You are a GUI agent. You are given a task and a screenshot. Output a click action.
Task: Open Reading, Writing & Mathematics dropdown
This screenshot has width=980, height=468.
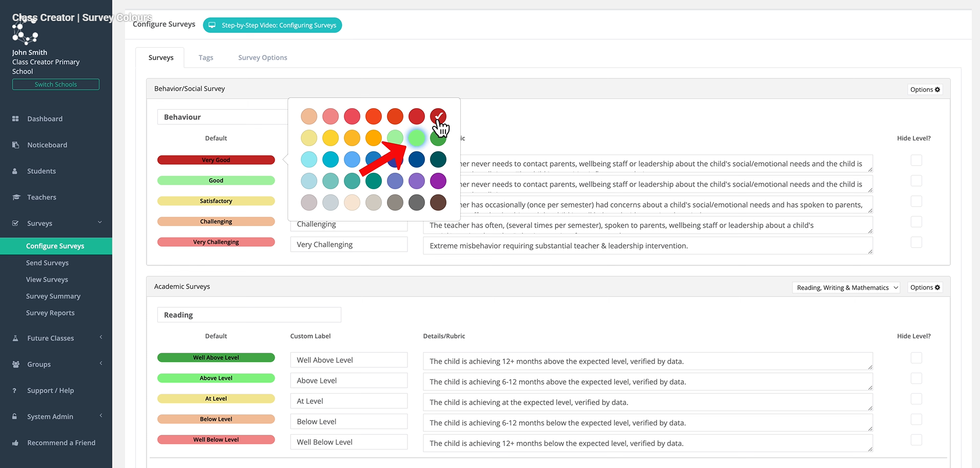[x=846, y=288]
